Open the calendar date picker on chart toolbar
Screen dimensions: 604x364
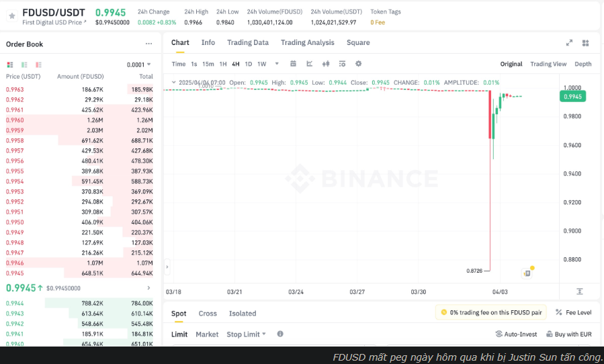click(294, 64)
